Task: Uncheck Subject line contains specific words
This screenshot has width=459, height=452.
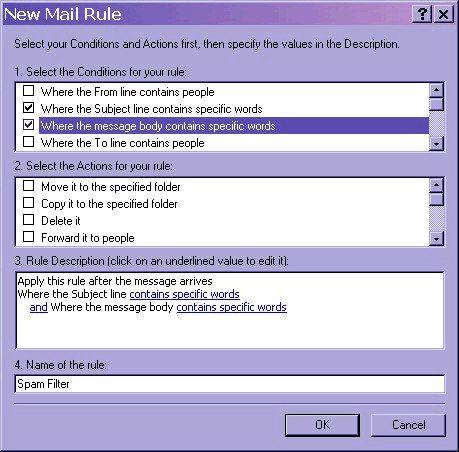Action: pos(29,108)
